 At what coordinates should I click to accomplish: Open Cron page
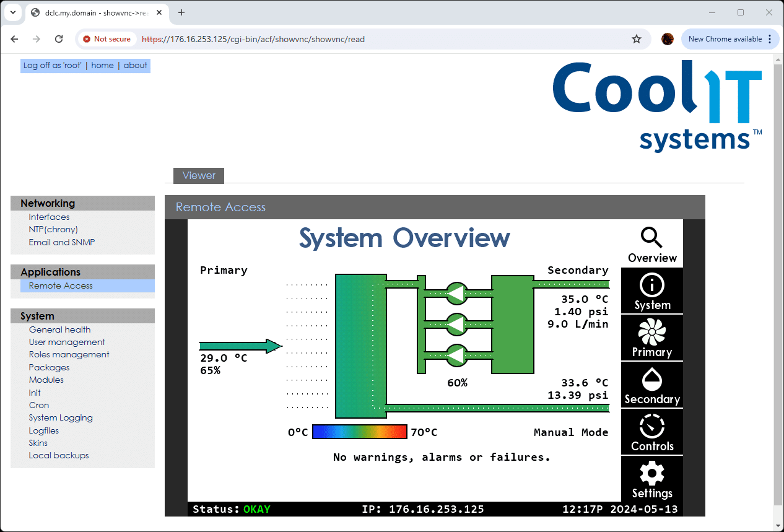coord(38,405)
